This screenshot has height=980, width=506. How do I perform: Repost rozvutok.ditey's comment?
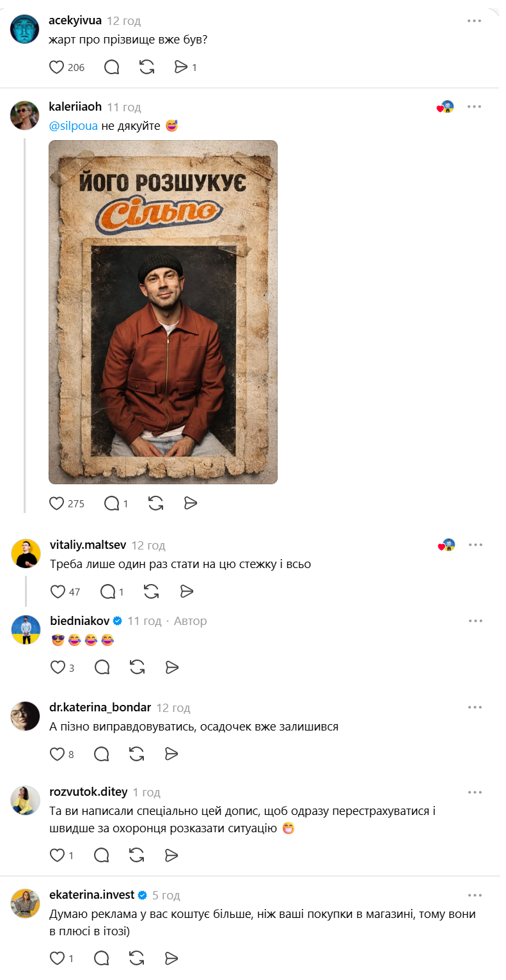click(137, 855)
